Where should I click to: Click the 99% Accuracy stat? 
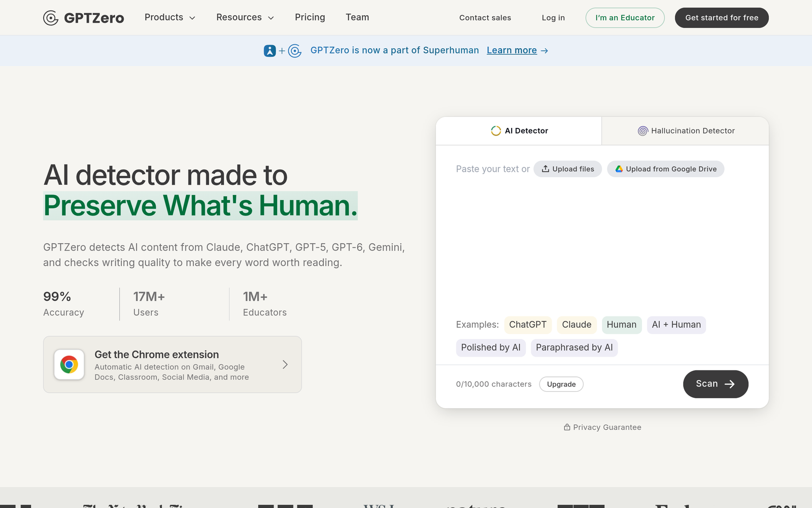[x=63, y=304]
